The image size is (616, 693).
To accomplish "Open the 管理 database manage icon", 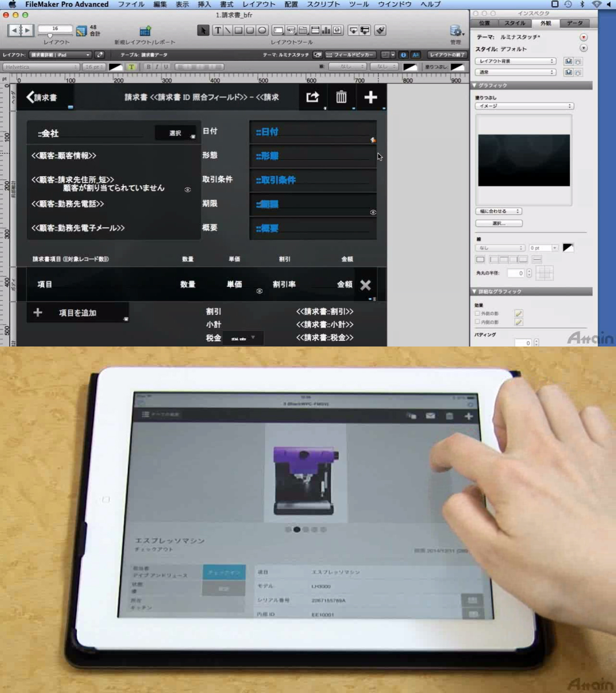I will [x=456, y=31].
